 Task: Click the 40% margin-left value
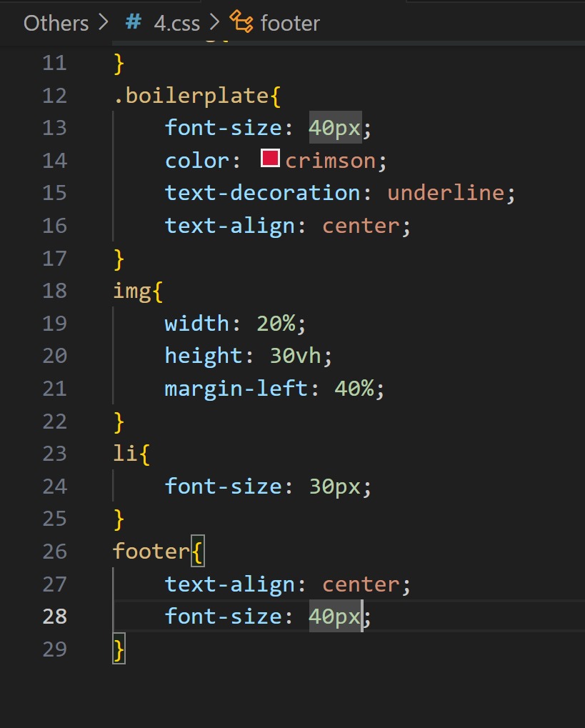coord(354,389)
